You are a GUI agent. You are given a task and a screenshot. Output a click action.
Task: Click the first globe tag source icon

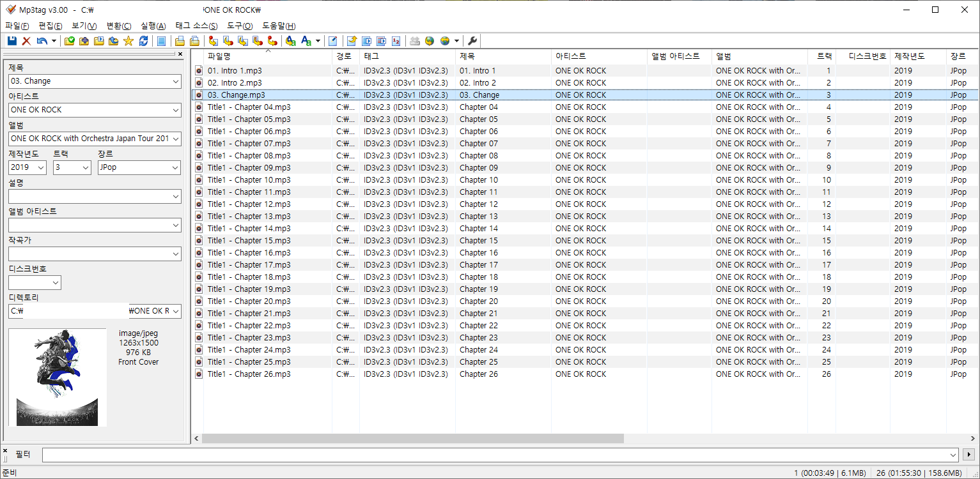(429, 41)
